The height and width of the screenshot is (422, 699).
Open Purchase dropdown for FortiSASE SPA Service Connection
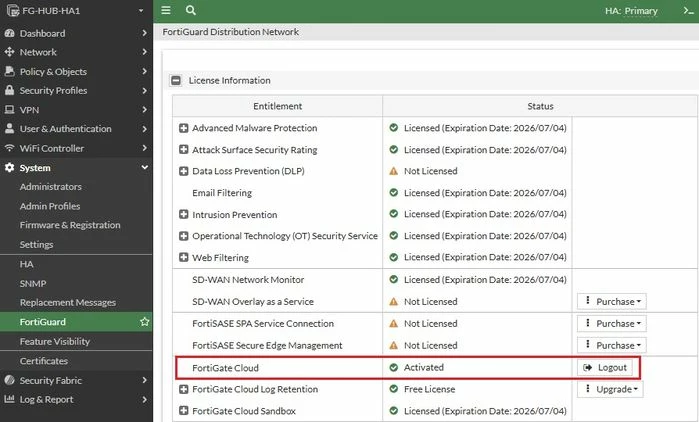(612, 323)
